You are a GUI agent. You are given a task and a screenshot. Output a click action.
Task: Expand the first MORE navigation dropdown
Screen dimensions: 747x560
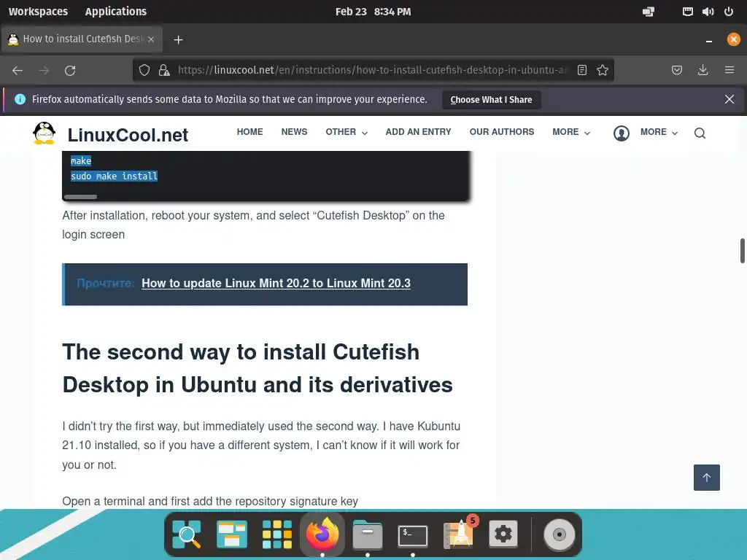tap(571, 132)
